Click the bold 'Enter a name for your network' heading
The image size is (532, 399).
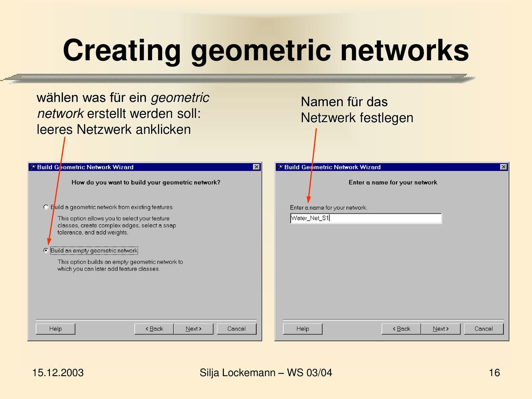coord(393,182)
